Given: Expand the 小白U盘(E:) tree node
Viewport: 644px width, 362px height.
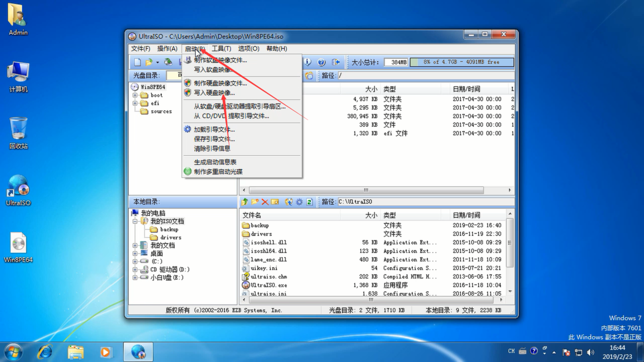Looking at the screenshot, I should pyautogui.click(x=135, y=278).
